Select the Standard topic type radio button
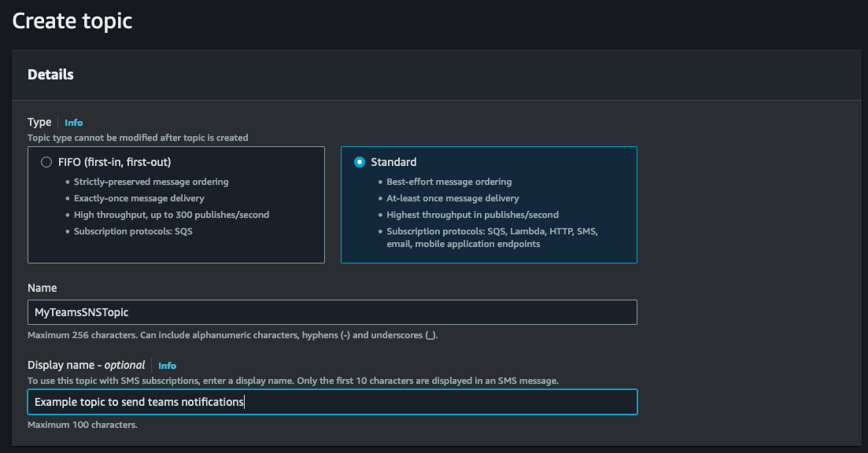 coord(359,161)
